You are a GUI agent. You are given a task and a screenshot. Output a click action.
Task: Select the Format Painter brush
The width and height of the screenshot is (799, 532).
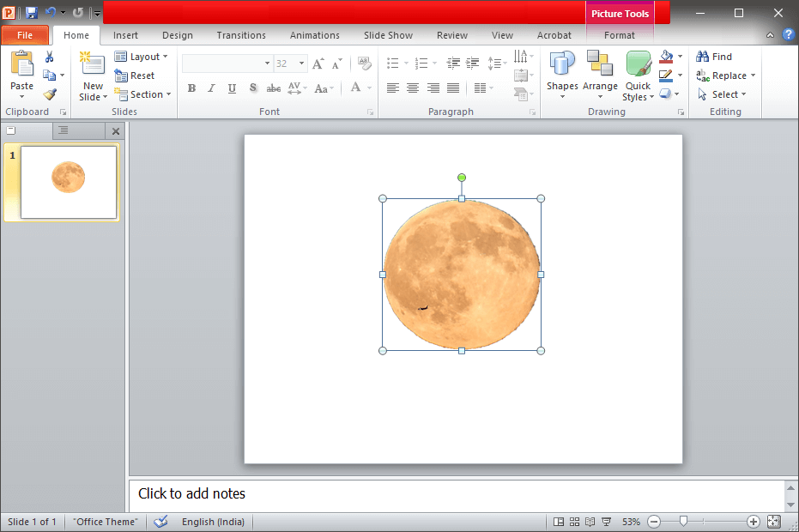[x=50, y=94]
